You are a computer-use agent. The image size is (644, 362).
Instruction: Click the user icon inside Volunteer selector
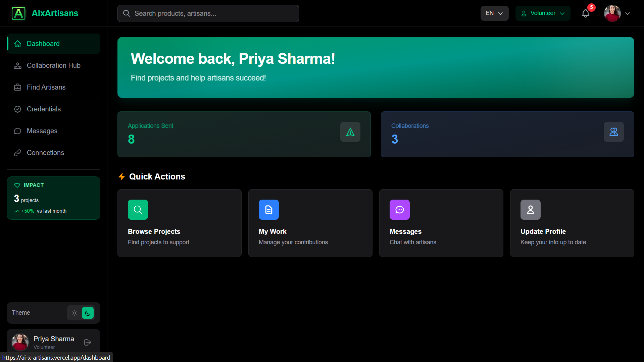[524, 13]
